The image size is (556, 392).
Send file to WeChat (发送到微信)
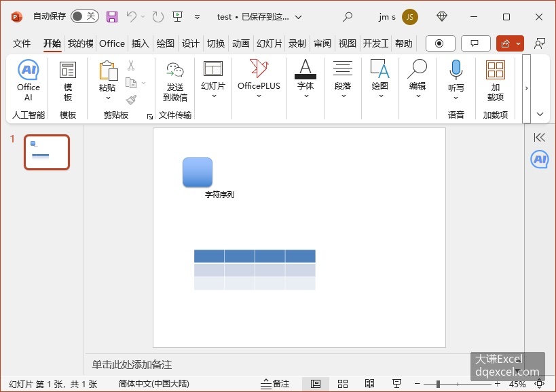tap(175, 82)
